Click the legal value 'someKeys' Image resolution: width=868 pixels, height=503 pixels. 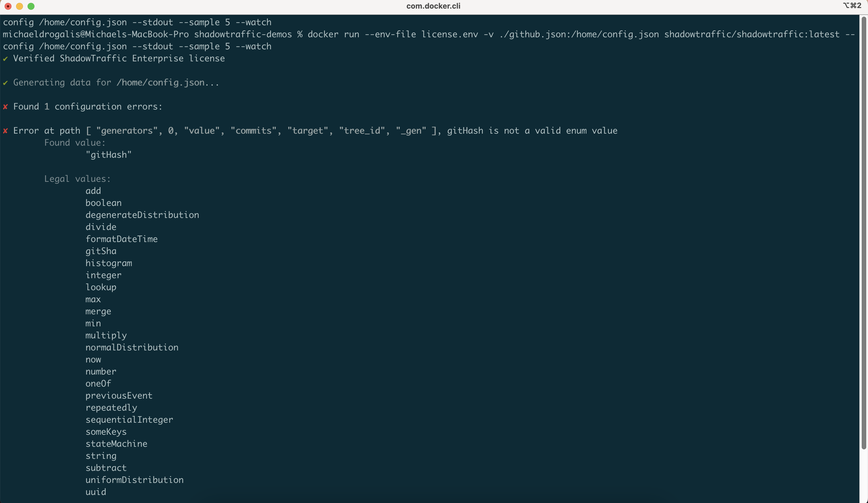(x=106, y=432)
